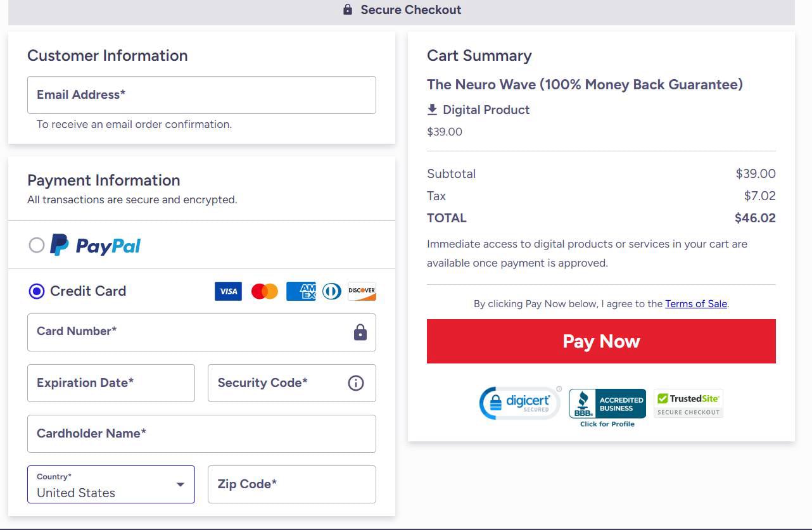Screen dimensions: 812x530
Task: Click the lock icon in Card Number field
Action: [360, 332]
